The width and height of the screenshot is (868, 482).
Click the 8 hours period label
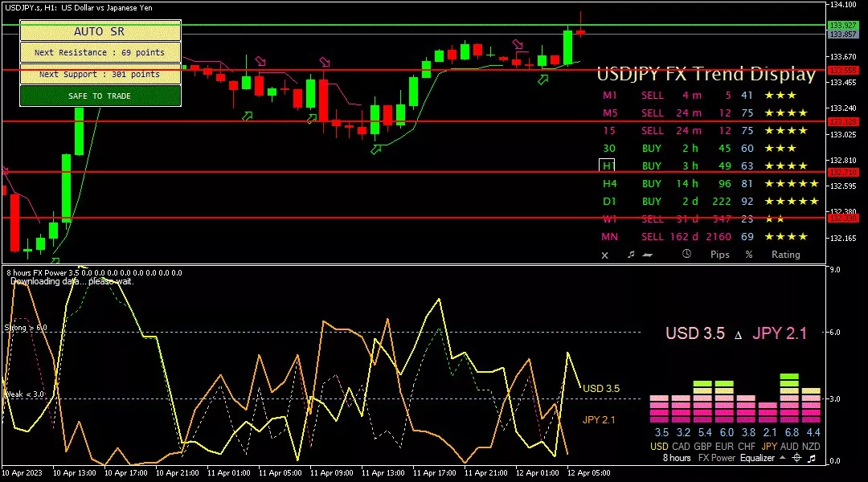[677, 458]
